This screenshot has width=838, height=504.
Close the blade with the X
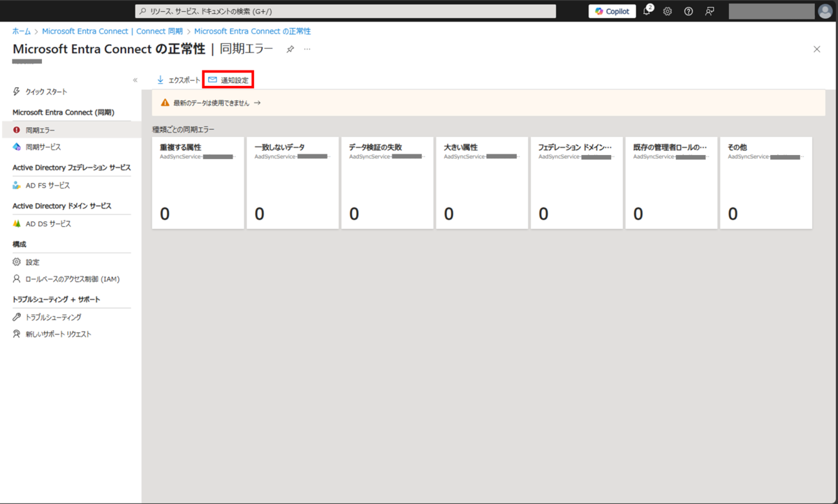[817, 49]
